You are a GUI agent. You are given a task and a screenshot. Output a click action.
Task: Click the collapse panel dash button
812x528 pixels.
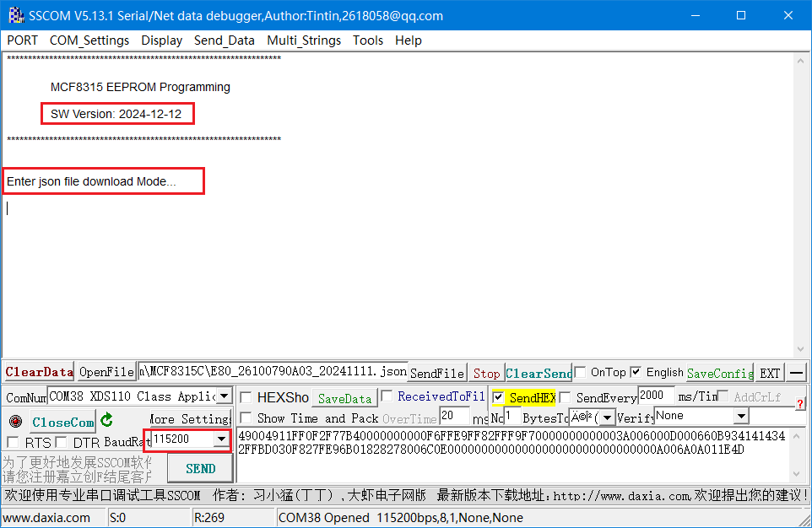(797, 373)
